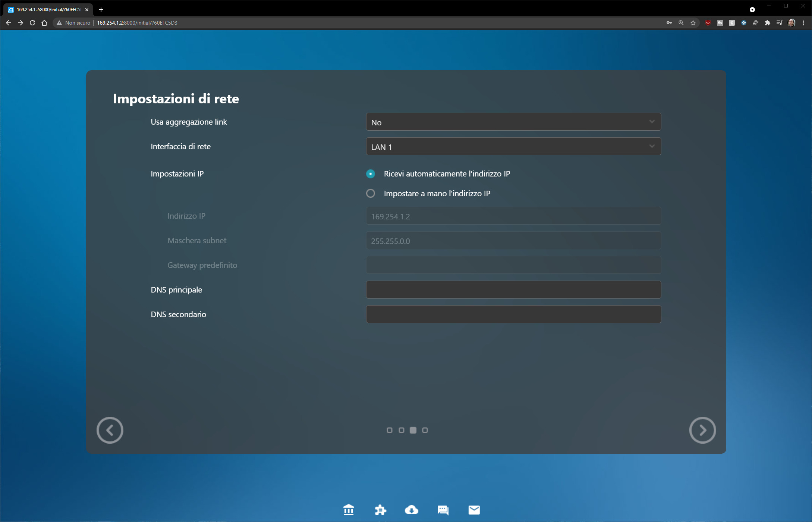Viewport: 812px width, 522px height.
Task: Click the DNS principale input field
Action: (513, 290)
